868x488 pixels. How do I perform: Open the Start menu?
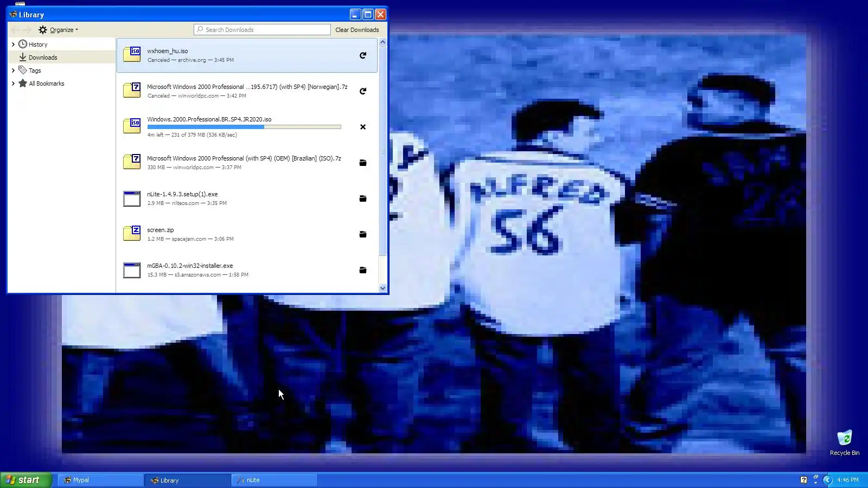[x=26, y=480]
